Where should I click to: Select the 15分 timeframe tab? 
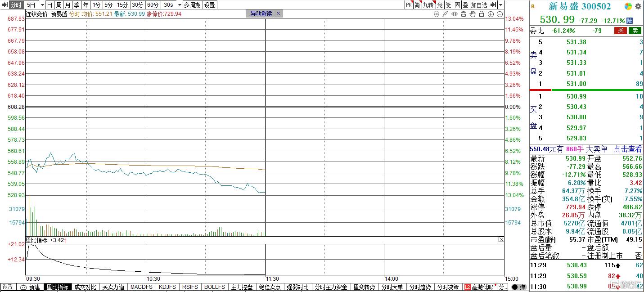click(122, 5)
